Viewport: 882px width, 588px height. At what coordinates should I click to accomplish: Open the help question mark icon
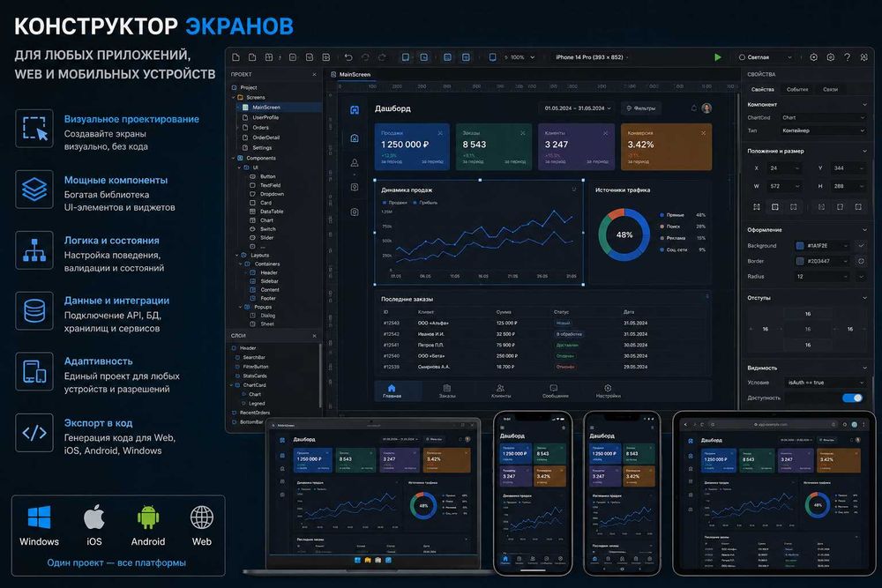[847, 57]
